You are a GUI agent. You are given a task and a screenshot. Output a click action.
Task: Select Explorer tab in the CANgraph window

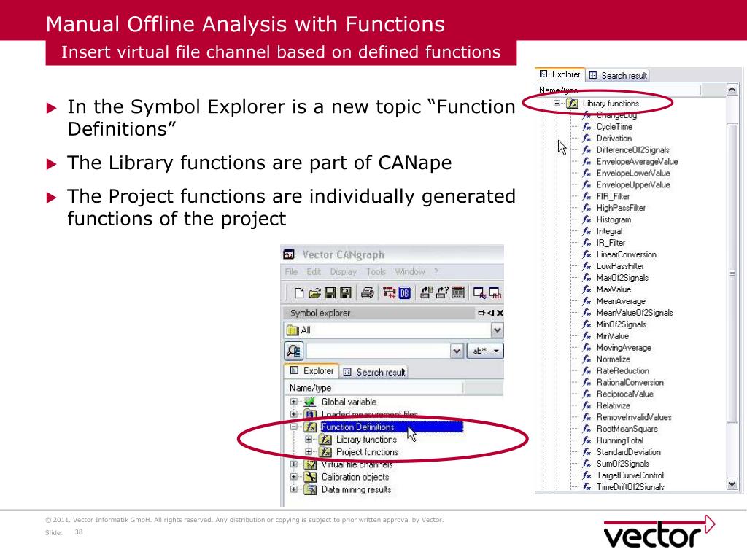(x=312, y=371)
